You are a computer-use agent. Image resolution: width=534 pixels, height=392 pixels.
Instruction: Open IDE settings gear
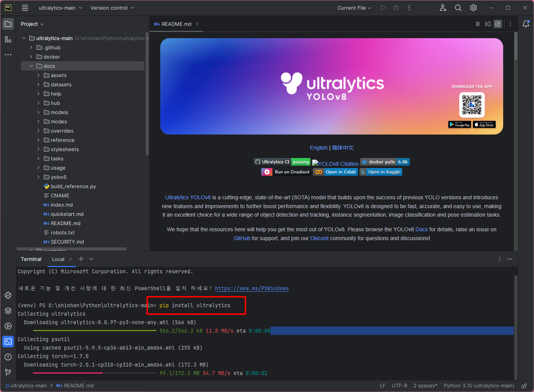(x=474, y=8)
